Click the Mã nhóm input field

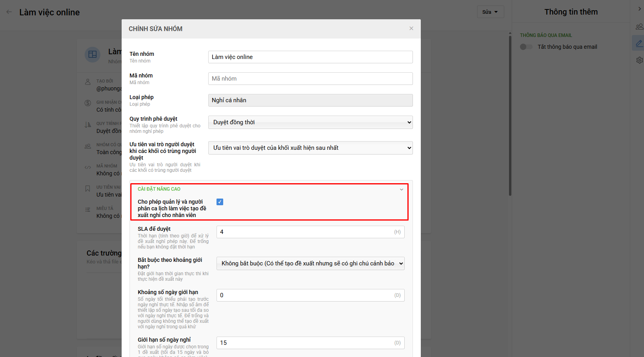[310, 79]
